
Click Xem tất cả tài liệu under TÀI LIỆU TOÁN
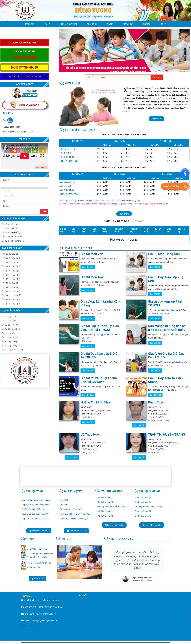(x=39, y=531)
